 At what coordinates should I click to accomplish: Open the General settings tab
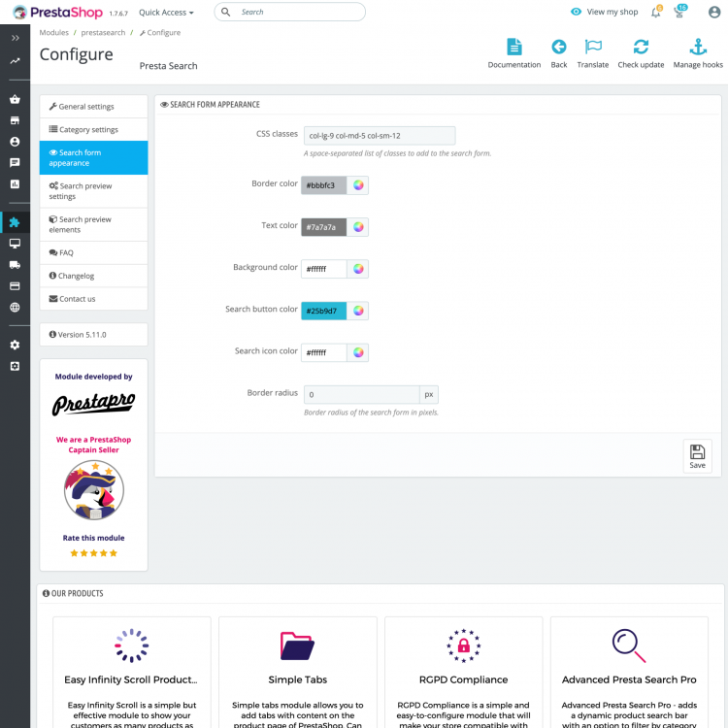94,107
